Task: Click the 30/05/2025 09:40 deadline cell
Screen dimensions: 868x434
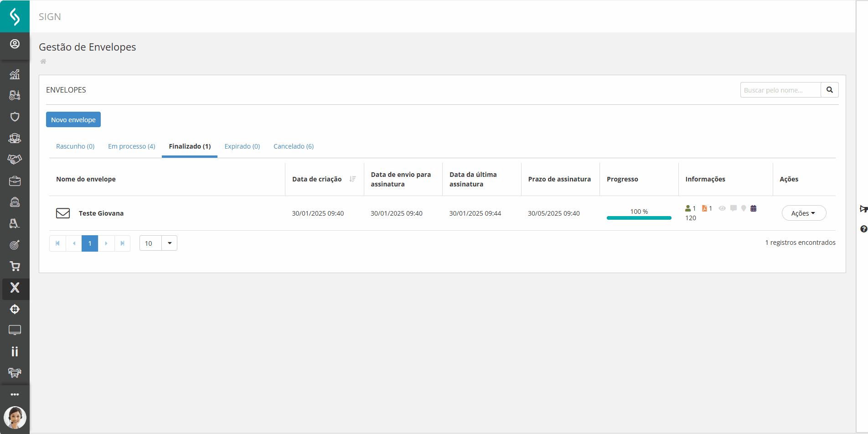Action: click(554, 213)
